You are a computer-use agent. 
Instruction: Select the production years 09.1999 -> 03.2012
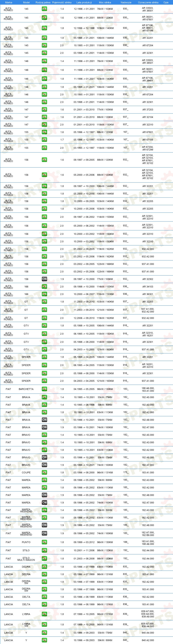(84, 542)
